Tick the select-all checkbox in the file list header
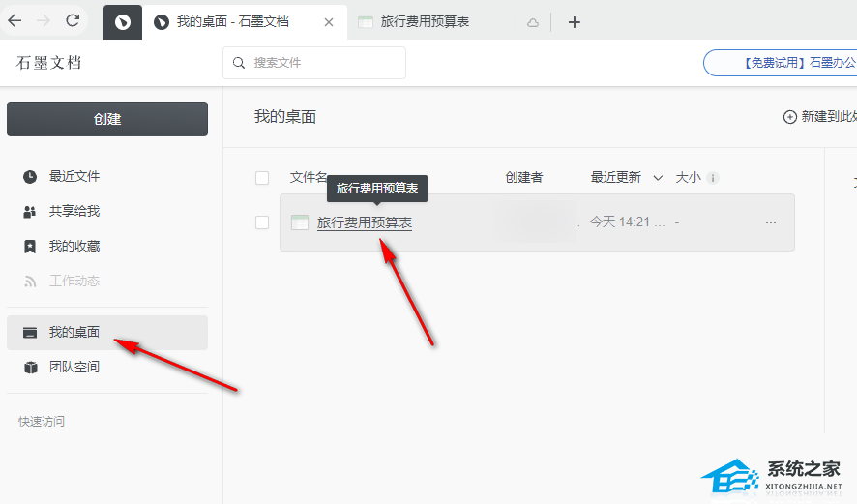This screenshot has height=504, width=857. click(x=262, y=178)
